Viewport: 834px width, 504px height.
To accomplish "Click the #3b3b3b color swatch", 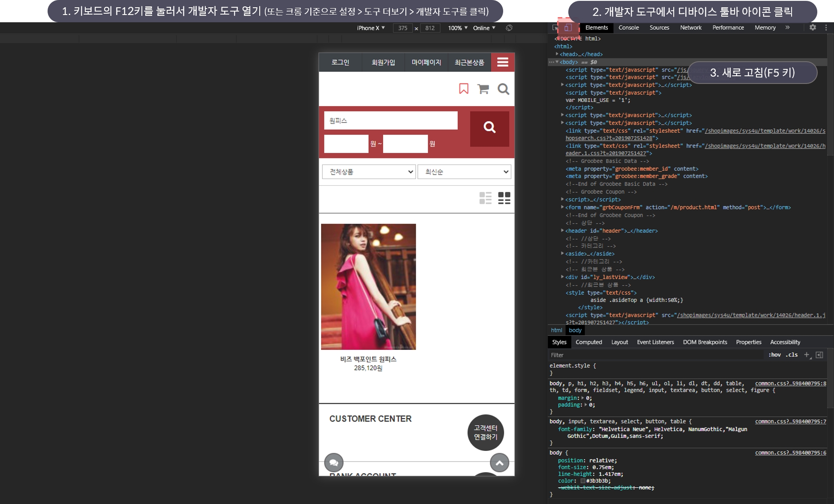I will [583, 481].
